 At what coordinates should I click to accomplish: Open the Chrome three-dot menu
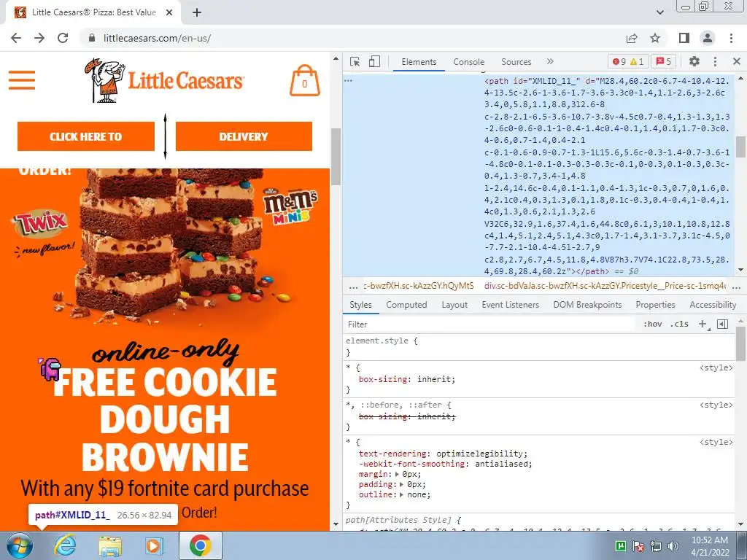coord(731,38)
